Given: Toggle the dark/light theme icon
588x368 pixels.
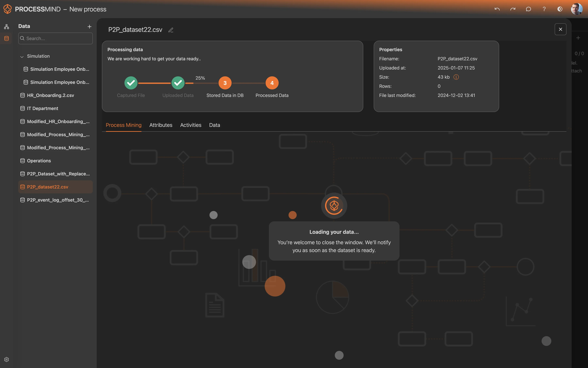Looking at the screenshot, I should point(560,9).
